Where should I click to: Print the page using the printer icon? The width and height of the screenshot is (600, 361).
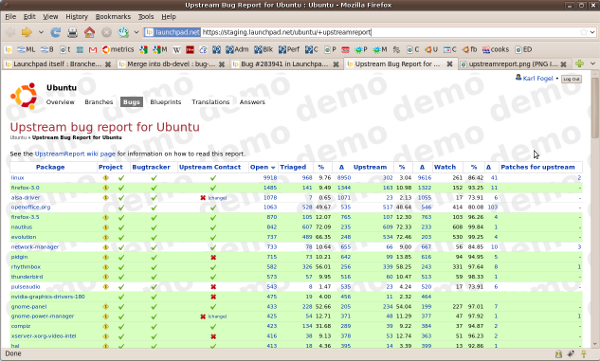pyautogui.click(x=72, y=33)
